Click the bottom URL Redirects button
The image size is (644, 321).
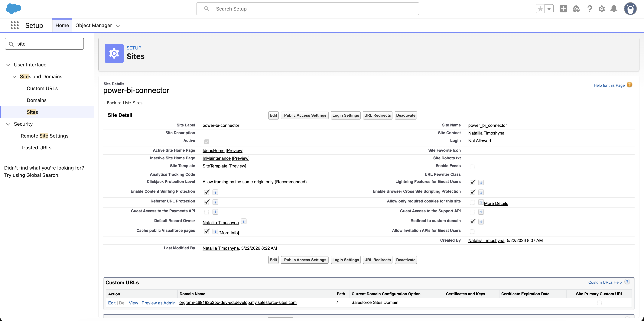(x=378, y=260)
